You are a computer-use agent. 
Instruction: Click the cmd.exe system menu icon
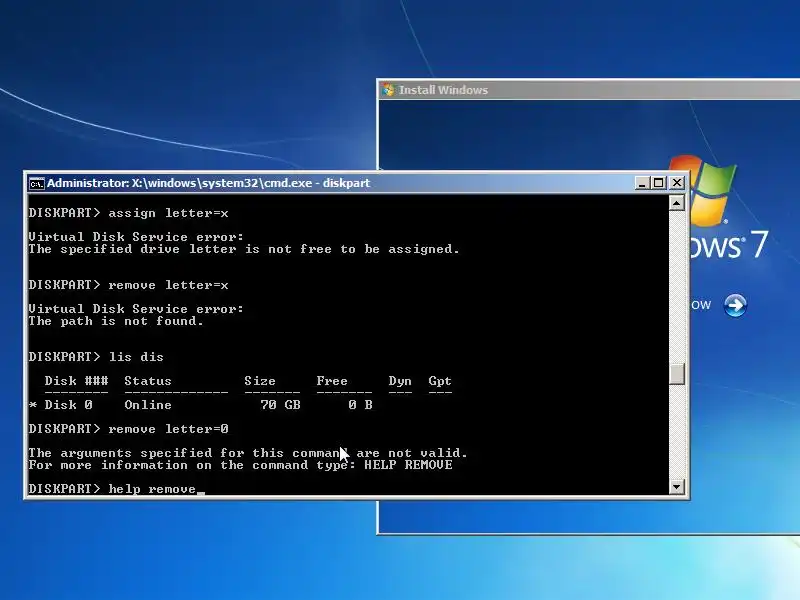(37, 183)
